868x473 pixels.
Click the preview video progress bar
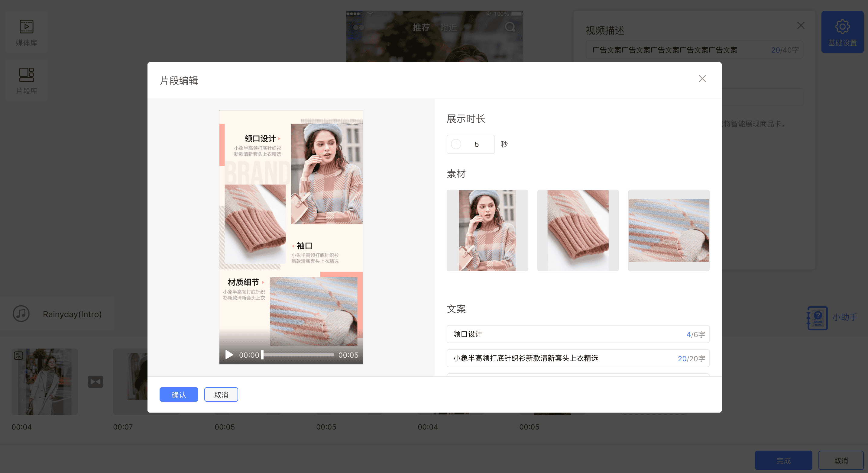point(298,355)
